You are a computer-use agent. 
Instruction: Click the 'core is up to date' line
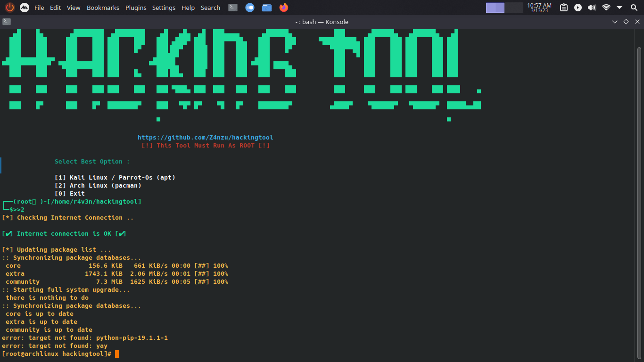40,314
